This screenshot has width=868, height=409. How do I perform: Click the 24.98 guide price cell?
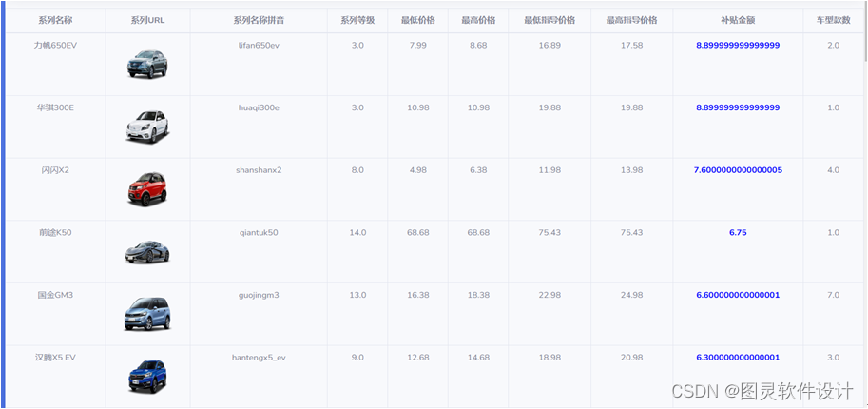[x=631, y=295]
